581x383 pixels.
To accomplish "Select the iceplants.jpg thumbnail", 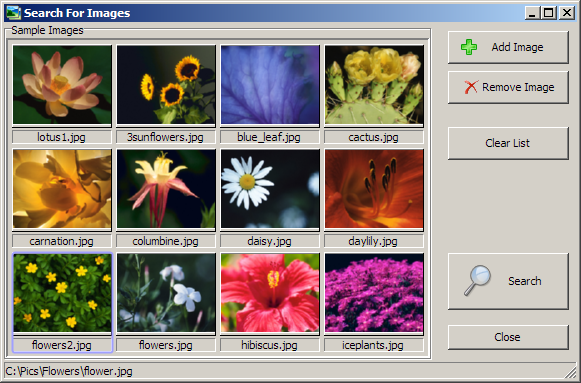I will click(x=374, y=293).
